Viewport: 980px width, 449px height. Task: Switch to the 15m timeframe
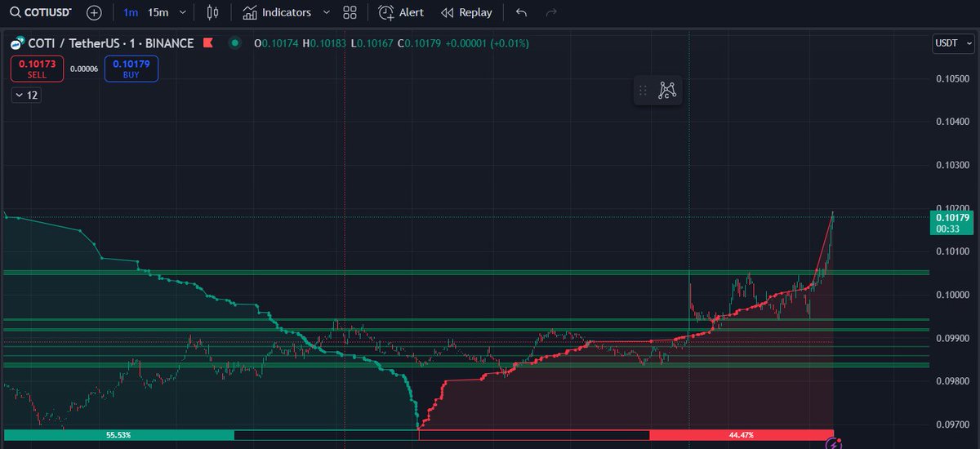click(158, 12)
